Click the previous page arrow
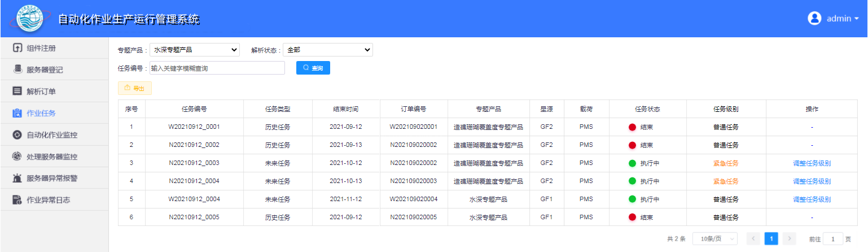868x252 pixels. coord(753,238)
